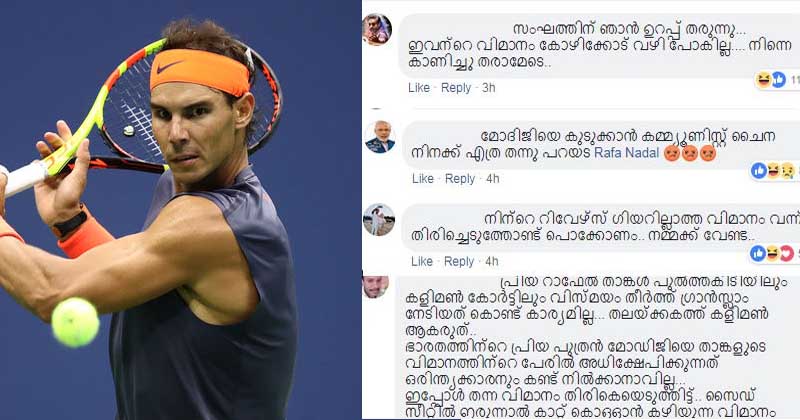Viewport: 800px width, 420px height.
Task: Click Like on the third comment
Action: coord(422,261)
